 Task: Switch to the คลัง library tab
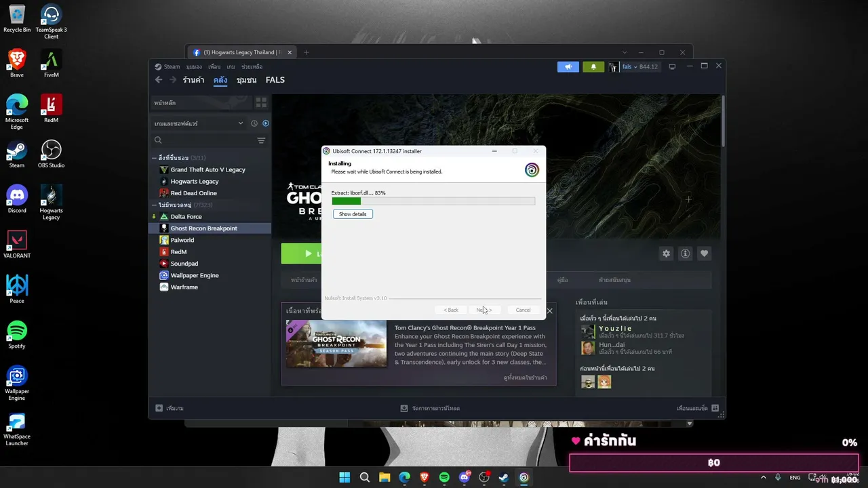tap(220, 80)
